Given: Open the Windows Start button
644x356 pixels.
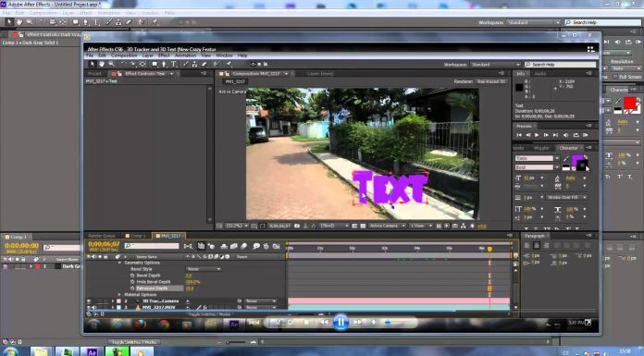Looking at the screenshot, I should (10, 352).
